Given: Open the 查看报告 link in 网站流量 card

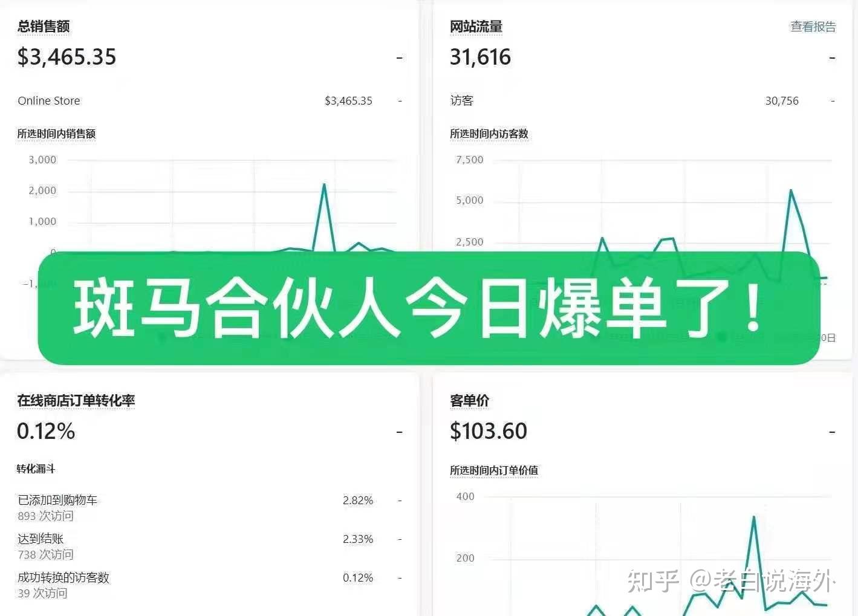Looking at the screenshot, I should (813, 27).
